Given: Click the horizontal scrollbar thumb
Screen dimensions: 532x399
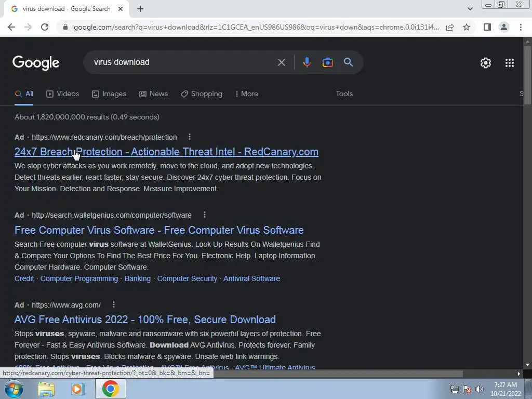Looking at the screenshot, I should coord(338,374).
